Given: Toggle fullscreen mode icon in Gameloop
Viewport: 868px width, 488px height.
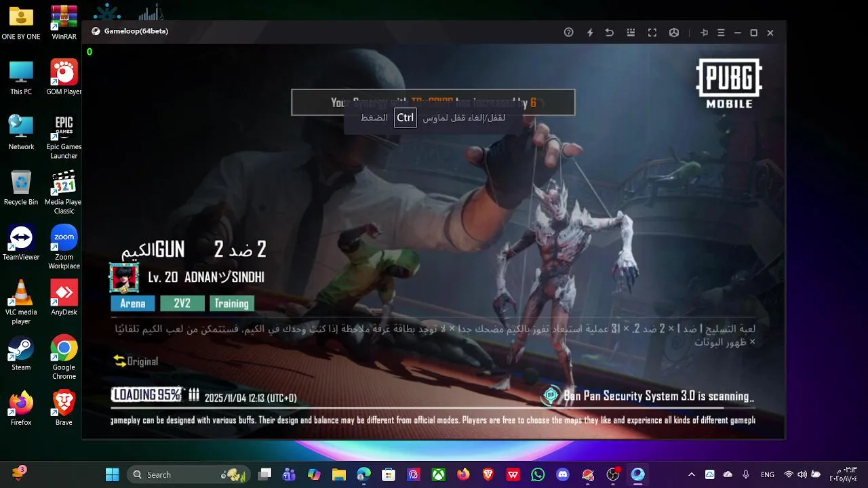Looking at the screenshot, I should tap(652, 33).
